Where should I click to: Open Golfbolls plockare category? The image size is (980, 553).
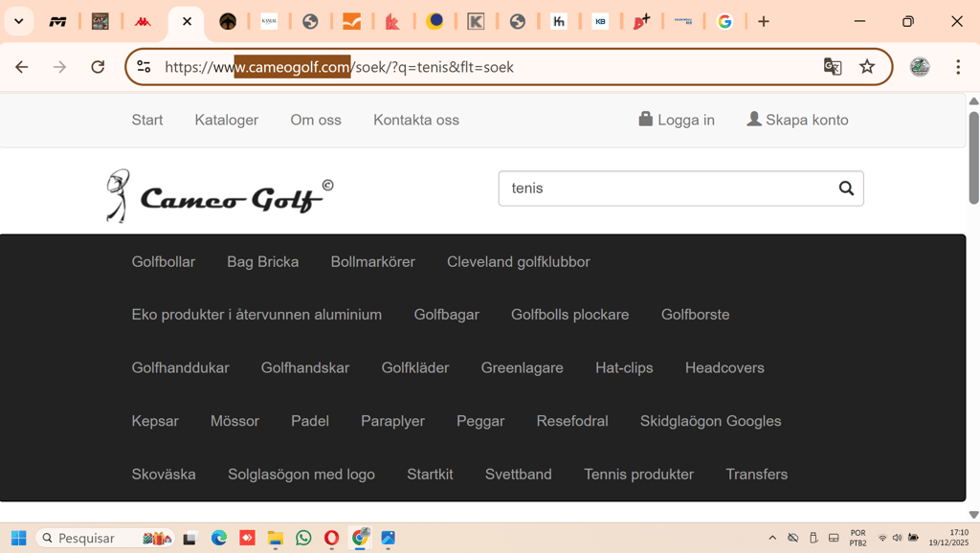pyautogui.click(x=570, y=315)
